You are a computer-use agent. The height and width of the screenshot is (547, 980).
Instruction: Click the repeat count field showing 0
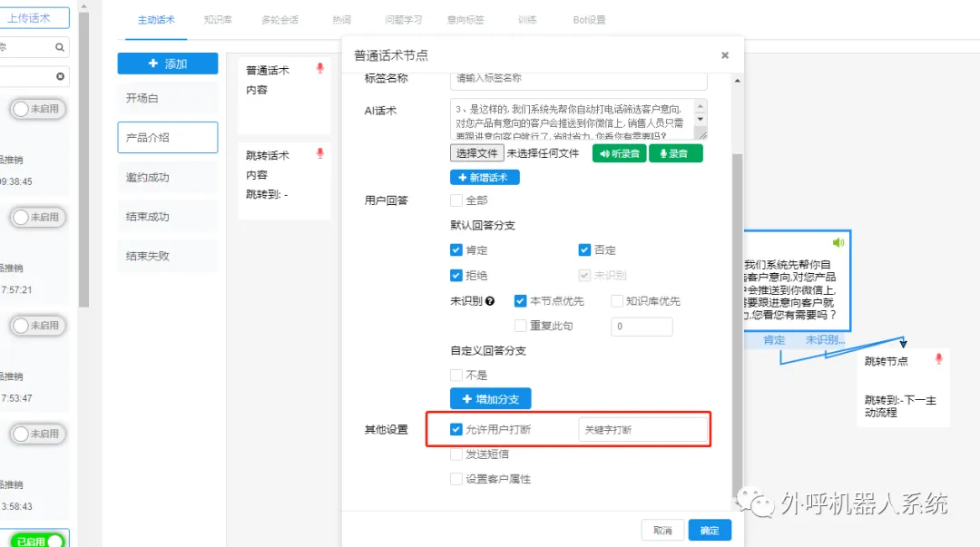pyautogui.click(x=642, y=327)
